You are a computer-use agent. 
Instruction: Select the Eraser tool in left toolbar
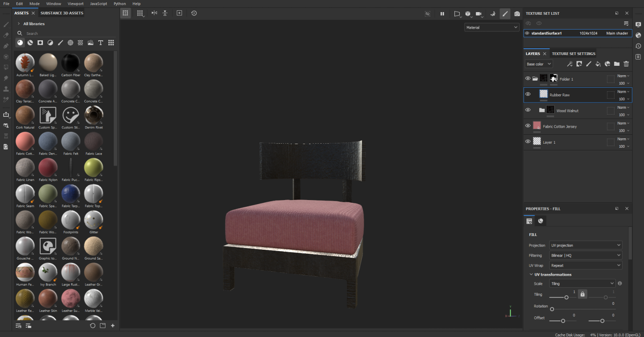tap(6, 35)
